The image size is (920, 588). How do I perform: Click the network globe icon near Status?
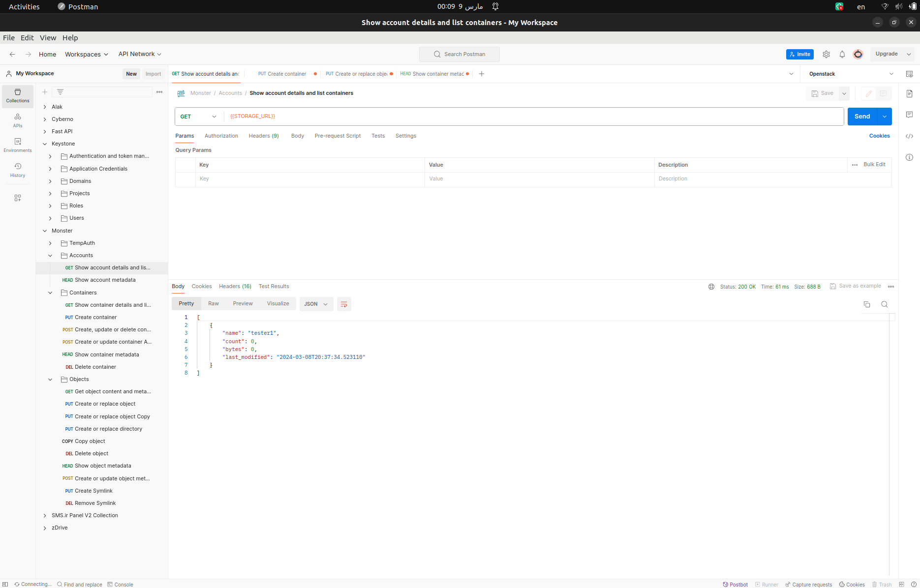pyautogui.click(x=711, y=287)
